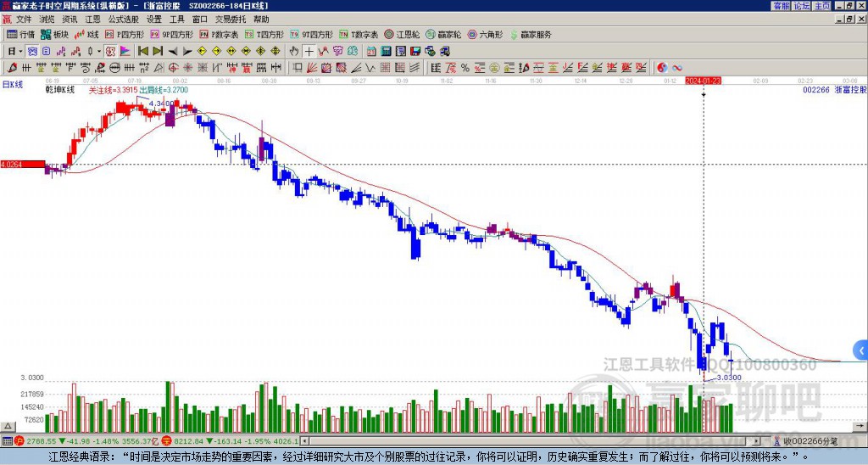Image resolution: width=868 pixels, height=465 pixels.
Task: Open the 交易委托 menu
Action: tap(230, 19)
